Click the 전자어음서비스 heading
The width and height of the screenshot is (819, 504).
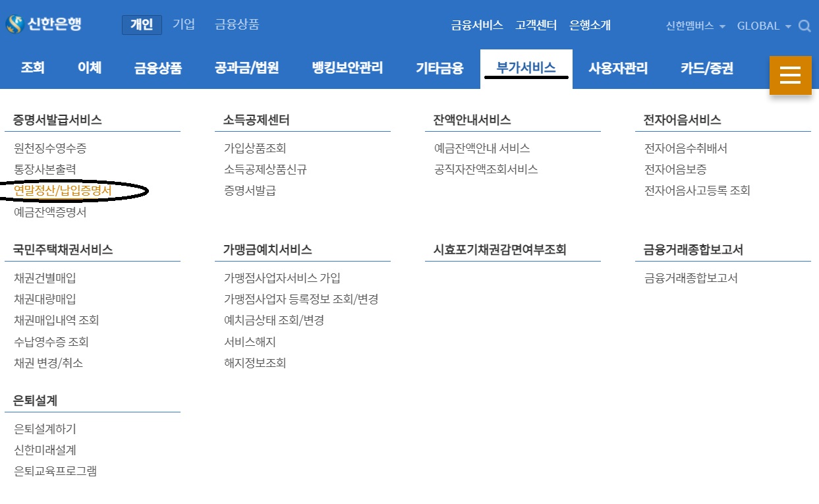point(683,120)
